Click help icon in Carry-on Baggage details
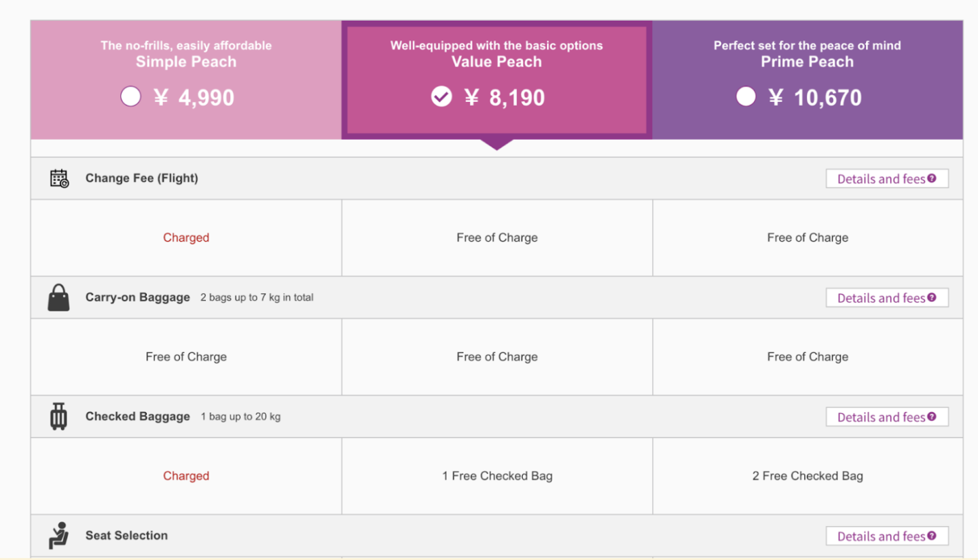This screenshot has height=560, width=978. coord(932,297)
